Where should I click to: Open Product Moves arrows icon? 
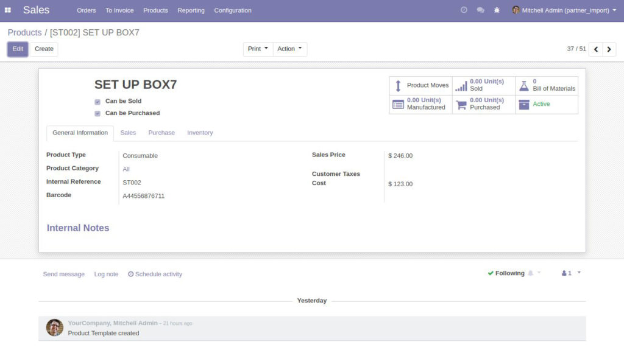click(397, 86)
